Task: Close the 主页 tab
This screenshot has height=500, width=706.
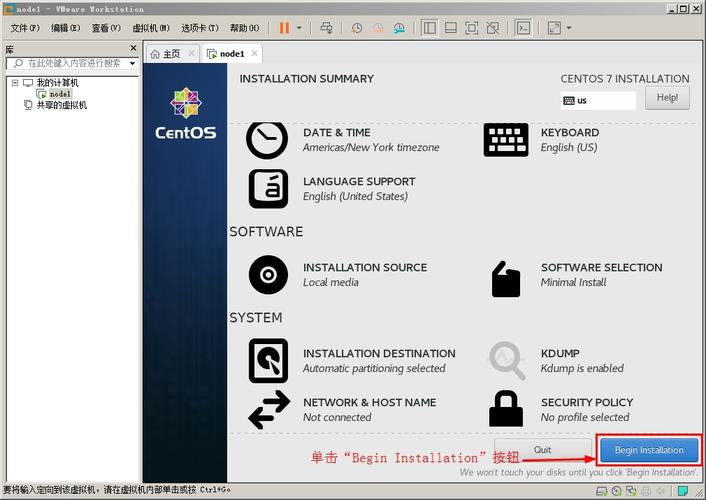Action: click(191, 54)
